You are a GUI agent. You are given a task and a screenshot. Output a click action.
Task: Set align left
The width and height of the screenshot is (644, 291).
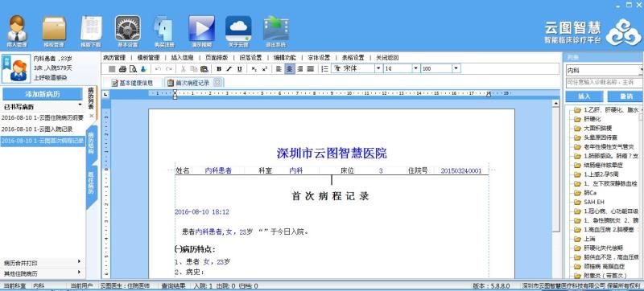click(x=279, y=69)
